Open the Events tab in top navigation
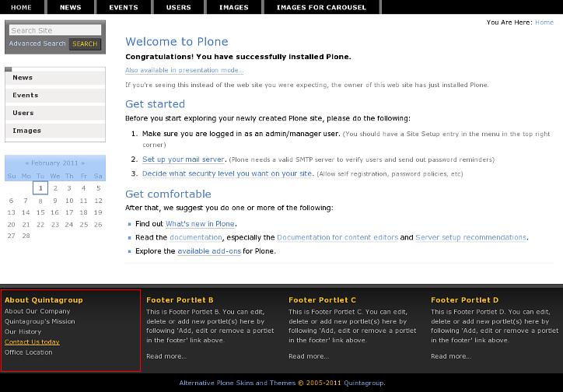 point(124,7)
